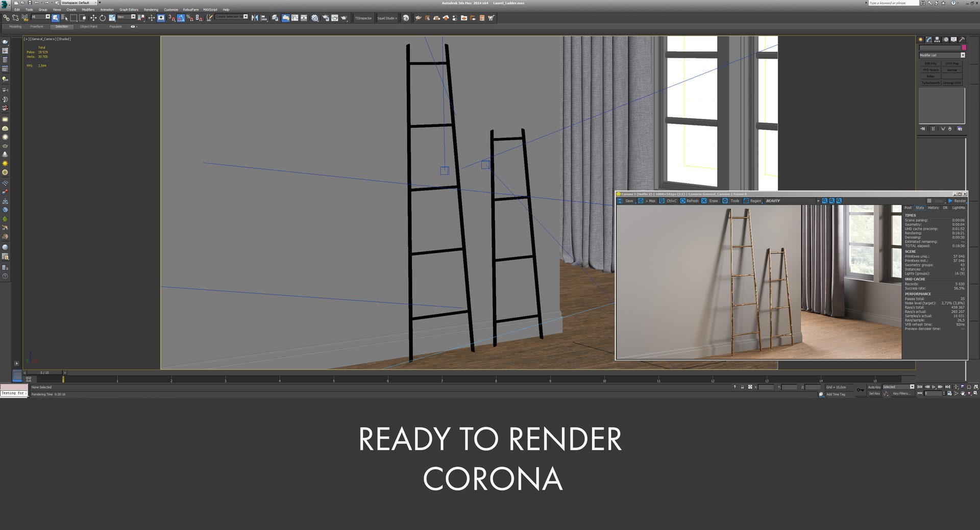
Task: Select the Pan View hand icon
Action: coord(963,393)
